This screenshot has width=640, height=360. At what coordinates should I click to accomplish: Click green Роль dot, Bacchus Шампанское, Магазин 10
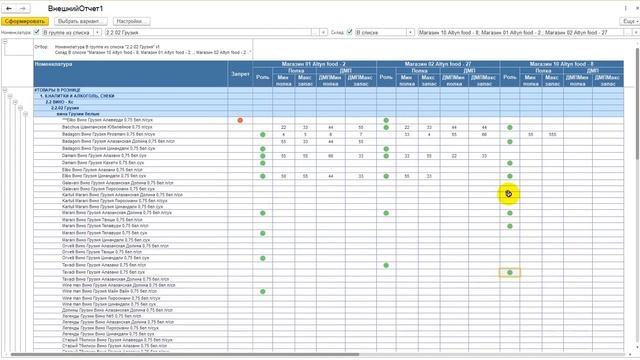510,127
